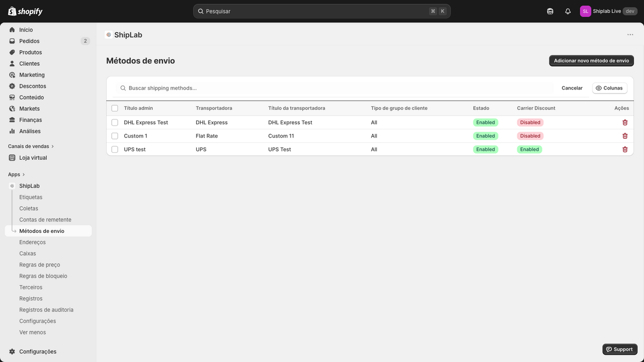The height and width of the screenshot is (362, 644).
Task: Open Registros de auditoria
Action: [x=46, y=310]
